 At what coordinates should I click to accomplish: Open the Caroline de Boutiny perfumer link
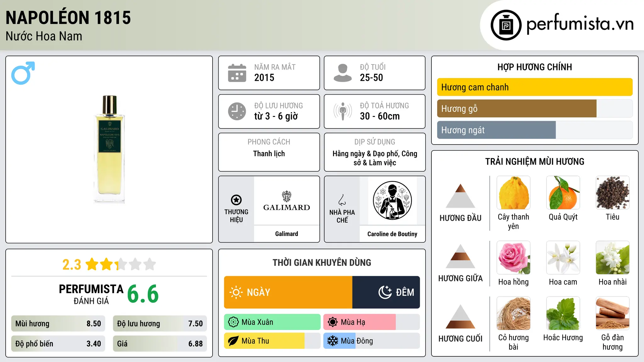point(392,234)
